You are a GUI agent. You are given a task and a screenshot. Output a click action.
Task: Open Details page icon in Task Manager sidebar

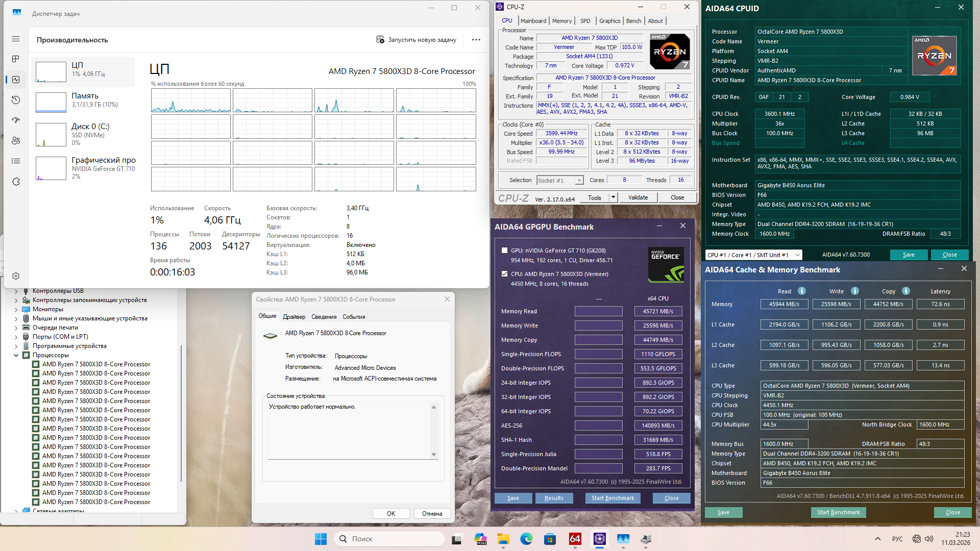click(x=16, y=161)
